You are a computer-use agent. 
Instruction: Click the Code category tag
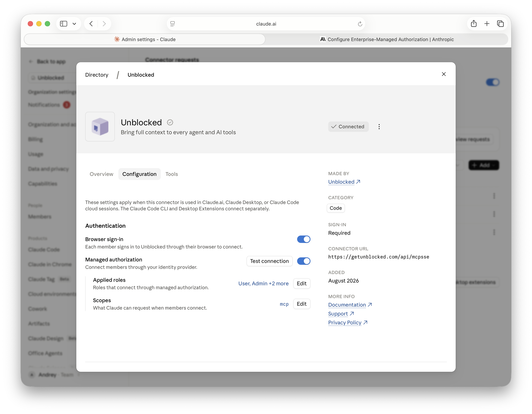point(336,208)
